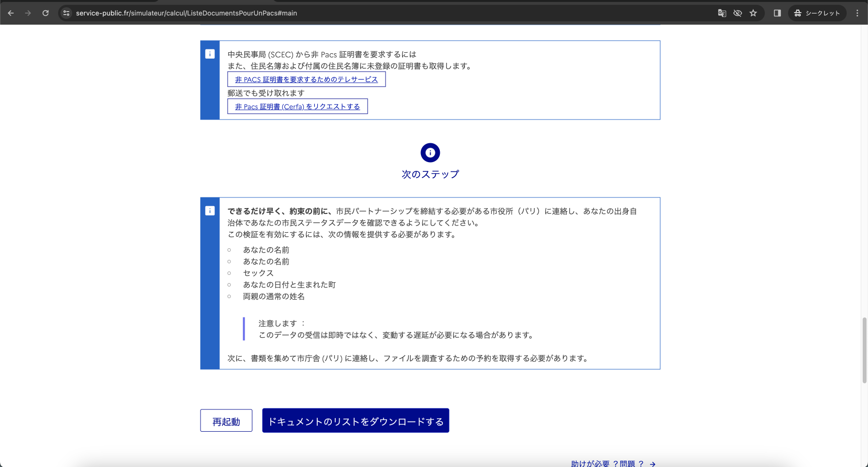The width and height of the screenshot is (868, 467).
Task: Click the セックス list item
Action: point(258,273)
